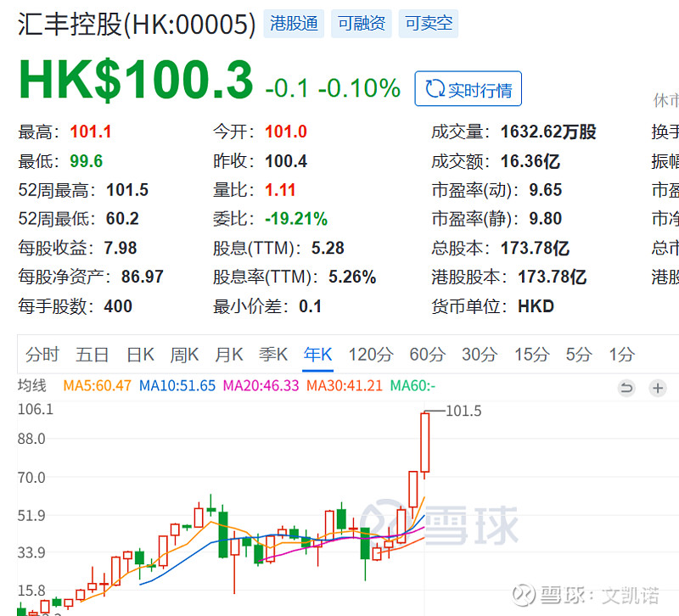Viewport: 679px width, 616px height.
Task: Open the 周K chart tab
Action: pos(184,355)
